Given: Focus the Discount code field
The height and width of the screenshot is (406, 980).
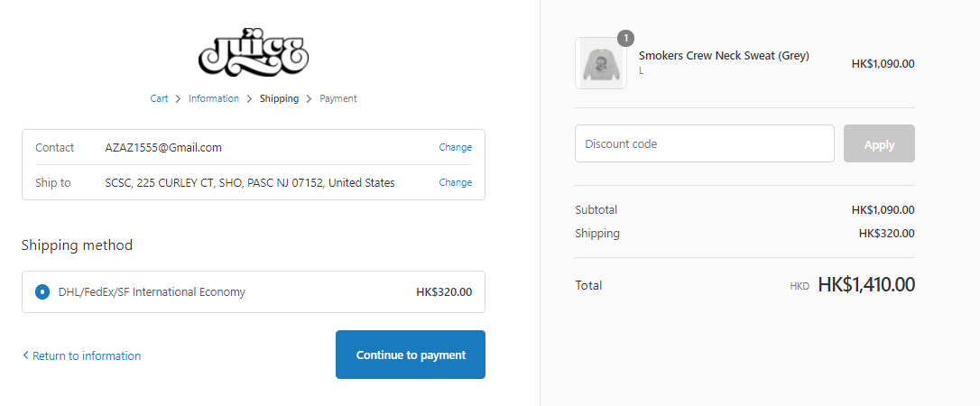Looking at the screenshot, I should 705,143.
